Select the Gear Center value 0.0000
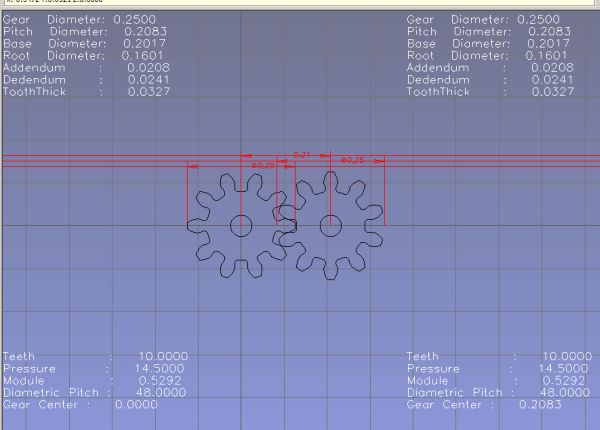The height and width of the screenshot is (430, 600). pyautogui.click(x=137, y=405)
